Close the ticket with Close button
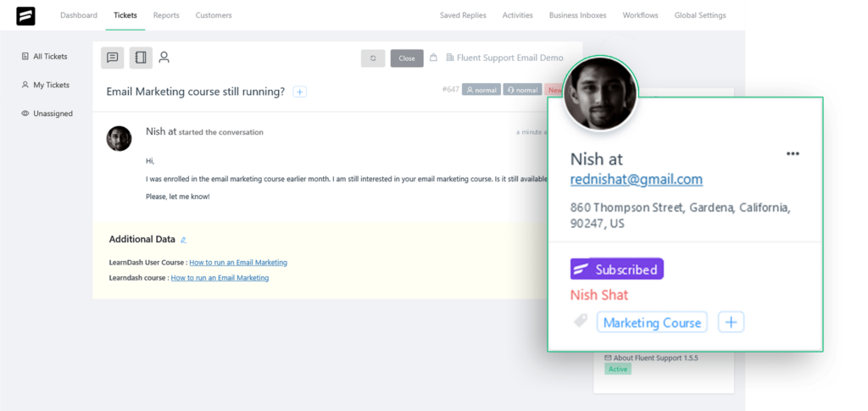 point(407,58)
